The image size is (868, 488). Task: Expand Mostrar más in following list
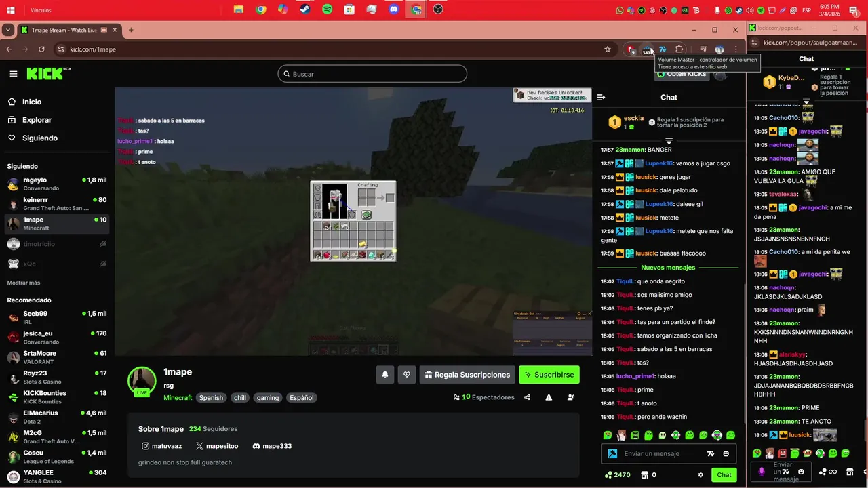(x=24, y=283)
